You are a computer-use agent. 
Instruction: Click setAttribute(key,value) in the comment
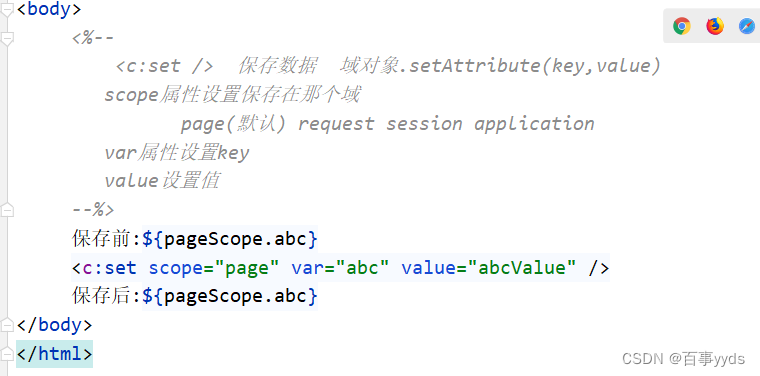pos(535,65)
